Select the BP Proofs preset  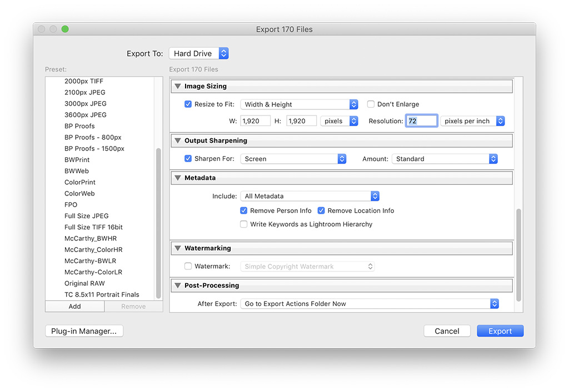79,126
